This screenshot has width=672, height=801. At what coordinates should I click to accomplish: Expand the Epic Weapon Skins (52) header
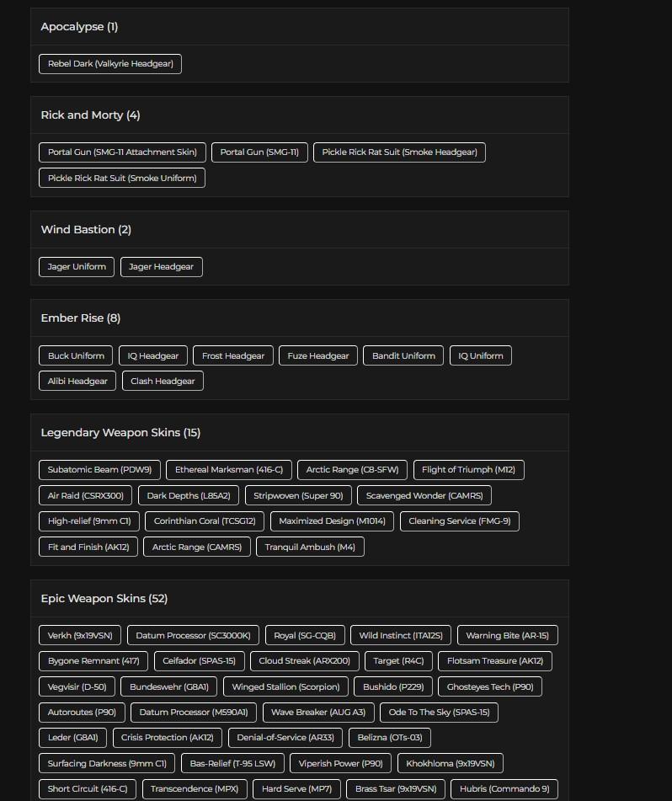click(x=104, y=598)
